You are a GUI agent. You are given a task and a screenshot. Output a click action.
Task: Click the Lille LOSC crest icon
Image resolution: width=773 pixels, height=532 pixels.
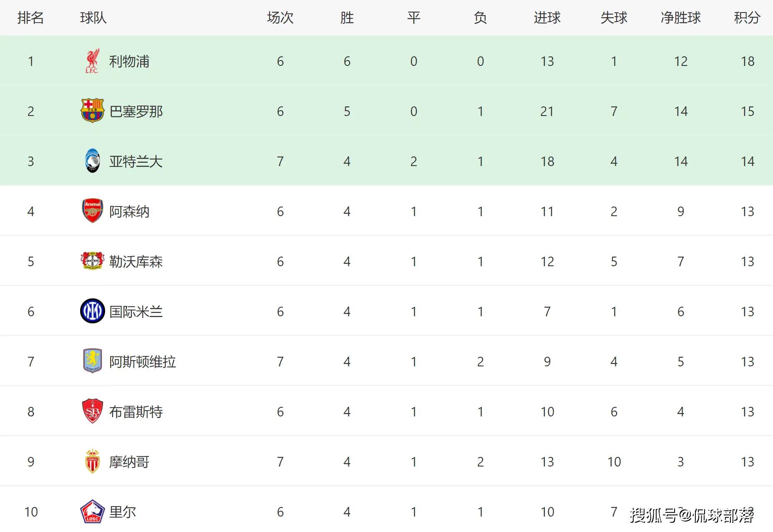coord(92,512)
